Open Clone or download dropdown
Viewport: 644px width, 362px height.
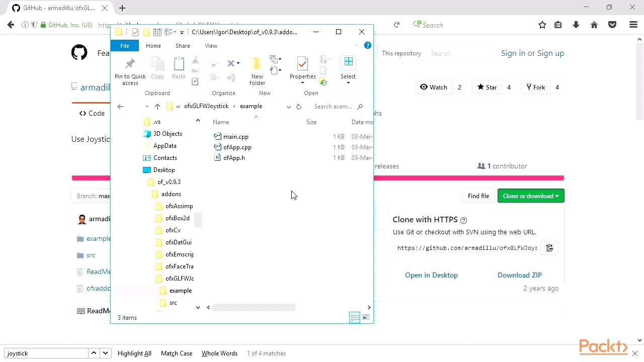(x=531, y=196)
